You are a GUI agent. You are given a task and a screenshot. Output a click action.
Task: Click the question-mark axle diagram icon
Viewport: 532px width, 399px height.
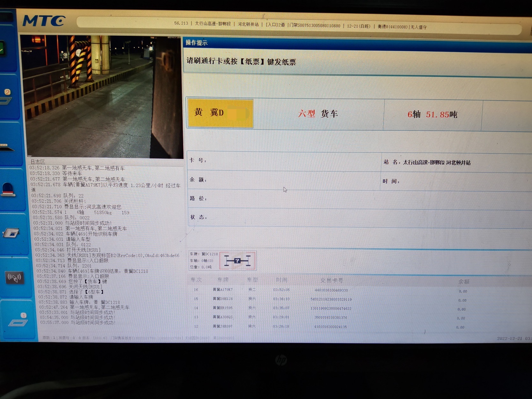(237, 261)
